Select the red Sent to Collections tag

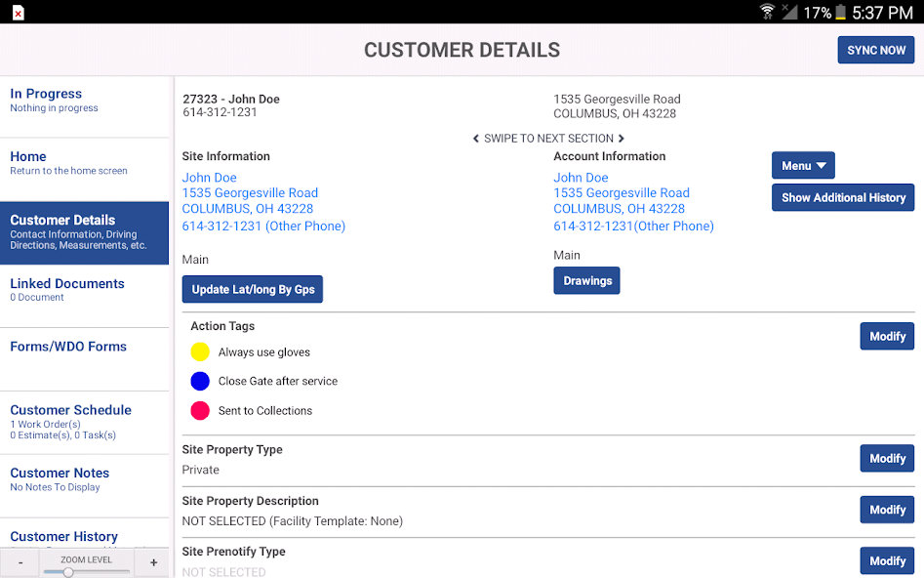(x=200, y=411)
